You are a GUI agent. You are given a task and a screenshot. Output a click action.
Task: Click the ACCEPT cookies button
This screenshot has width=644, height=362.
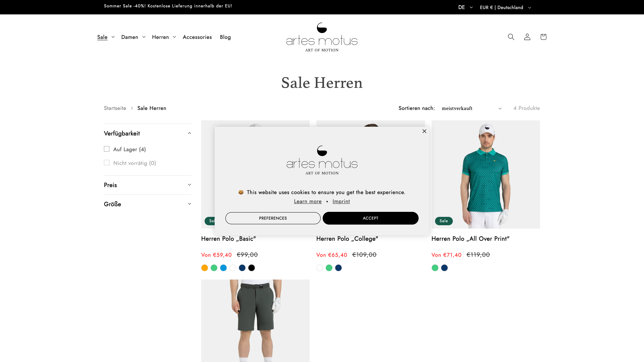(370, 218)
